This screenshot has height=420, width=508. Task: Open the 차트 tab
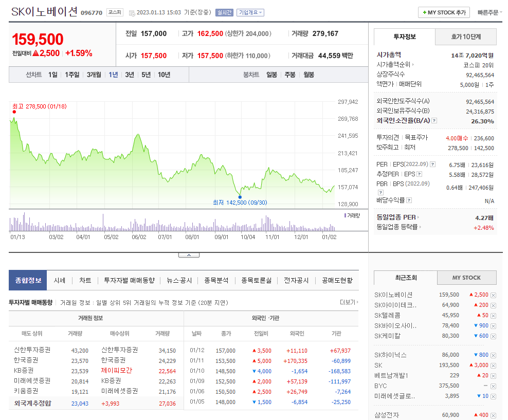click(x=85, y=281)
